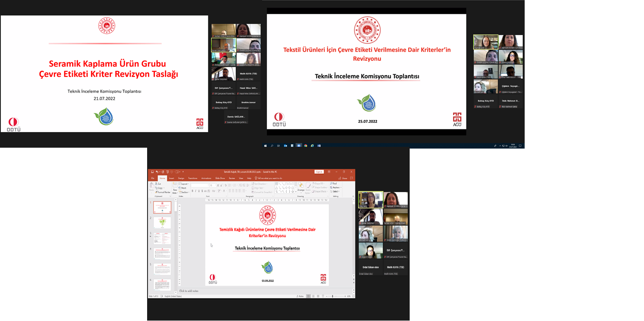Image resolution: width=644 pixels, height=321 pixels.
Task: Open the Shape Effects dropdown
Action: 319,192
